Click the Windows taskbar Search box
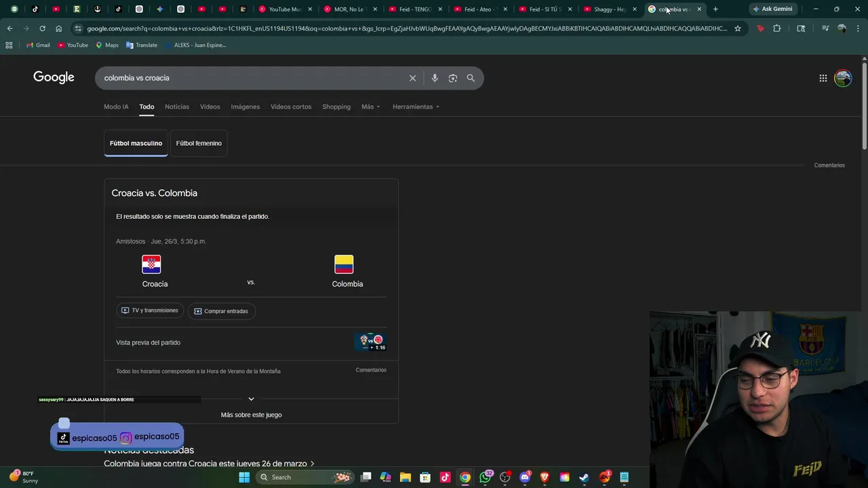The image size is (868, 488). click(x=307, y=477)
